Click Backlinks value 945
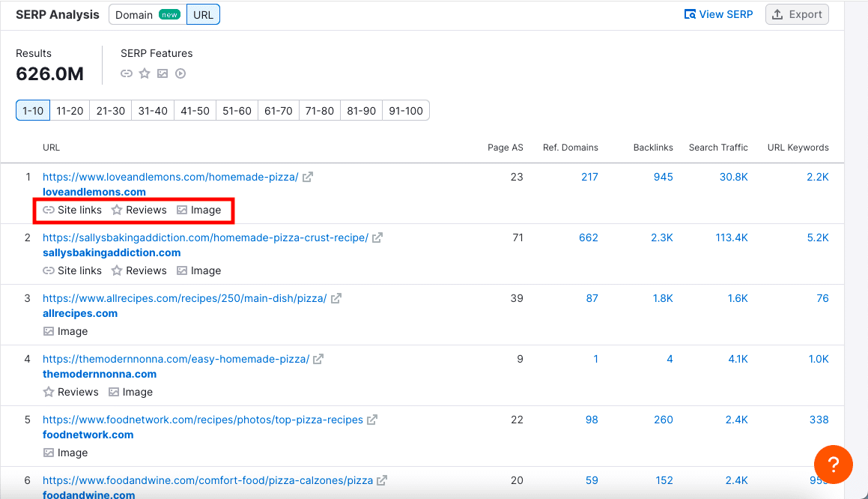 click(664, 178)
